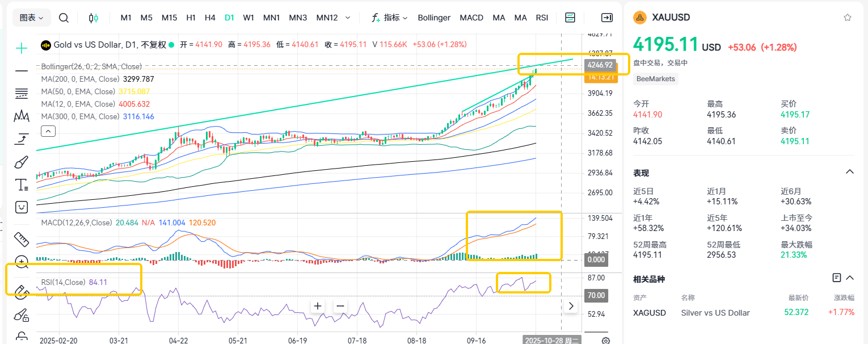Choose the text annotation tool

22,184
